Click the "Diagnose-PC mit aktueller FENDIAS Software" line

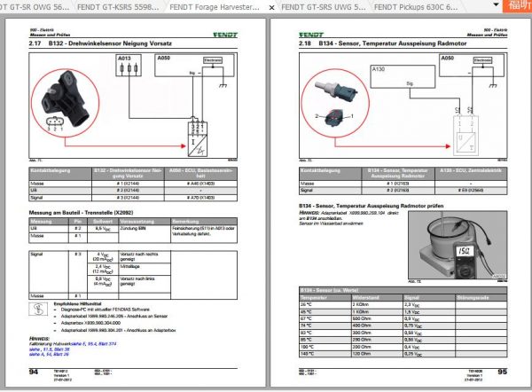tap(106, 310)
